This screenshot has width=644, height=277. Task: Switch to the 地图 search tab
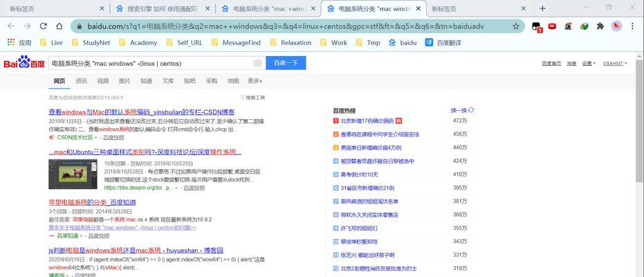pos(233,81)
